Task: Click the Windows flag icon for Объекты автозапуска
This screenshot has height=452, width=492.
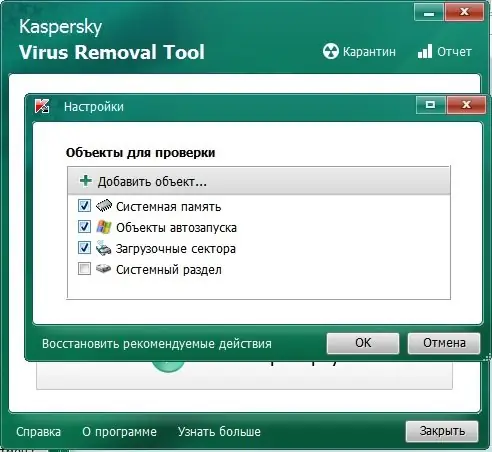Action: [104, 227]
